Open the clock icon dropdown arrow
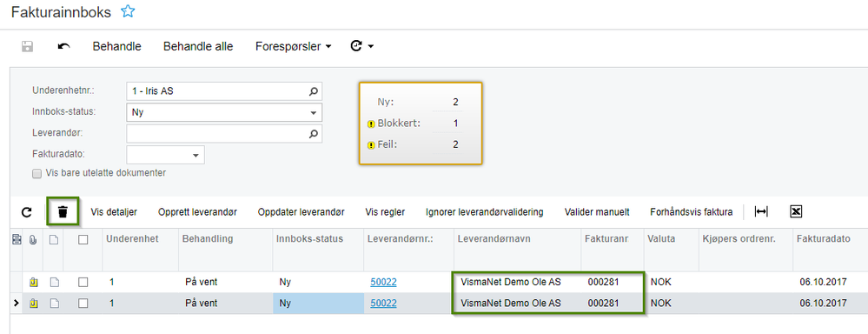This screenshot has width=868, height=334. [371, 46]
